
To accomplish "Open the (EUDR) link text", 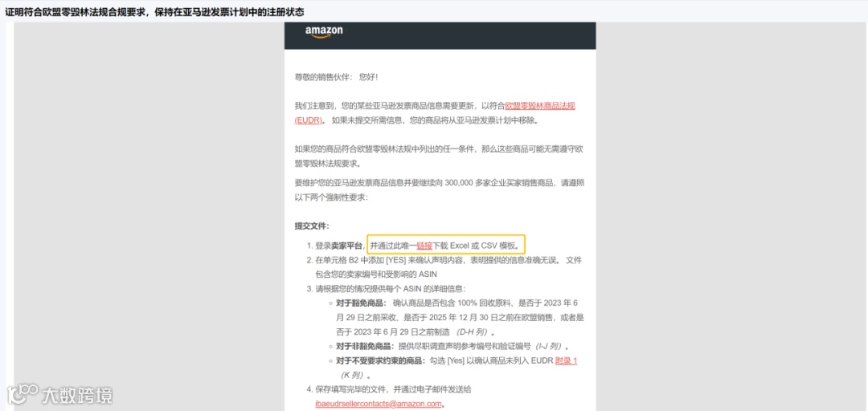I will tap(308, 120).
